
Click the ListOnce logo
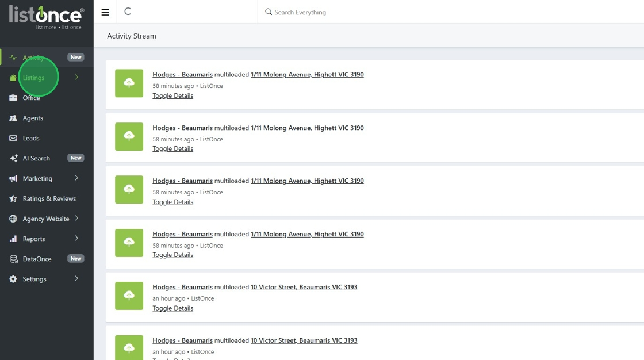click(x=46, y=16)
